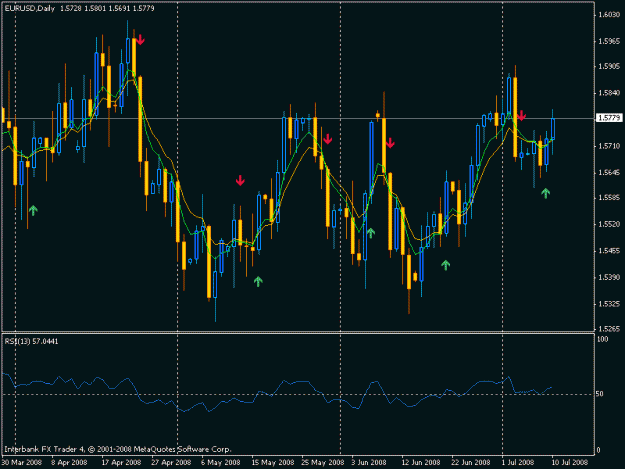Click the 1.5840 price axis label

tap(609, 93)
